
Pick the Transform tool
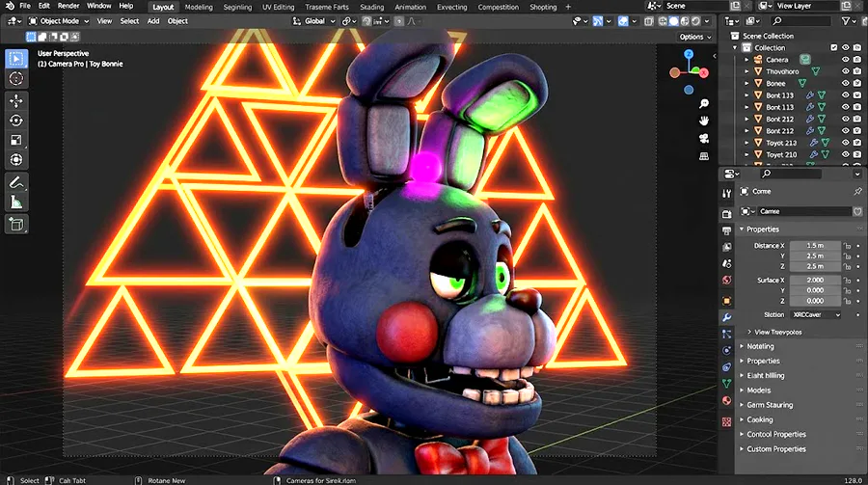(16, 160)
